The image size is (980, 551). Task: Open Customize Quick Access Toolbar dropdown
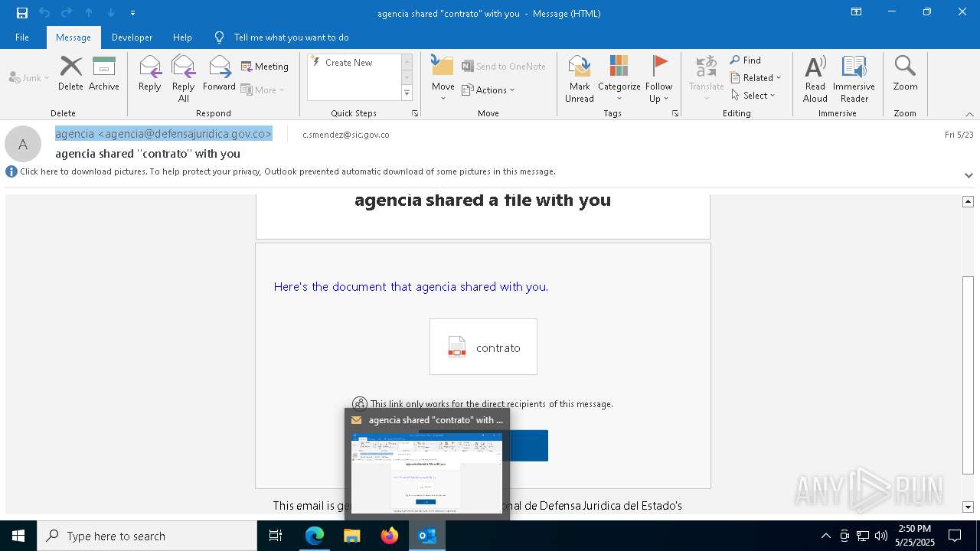click(132, 13)
